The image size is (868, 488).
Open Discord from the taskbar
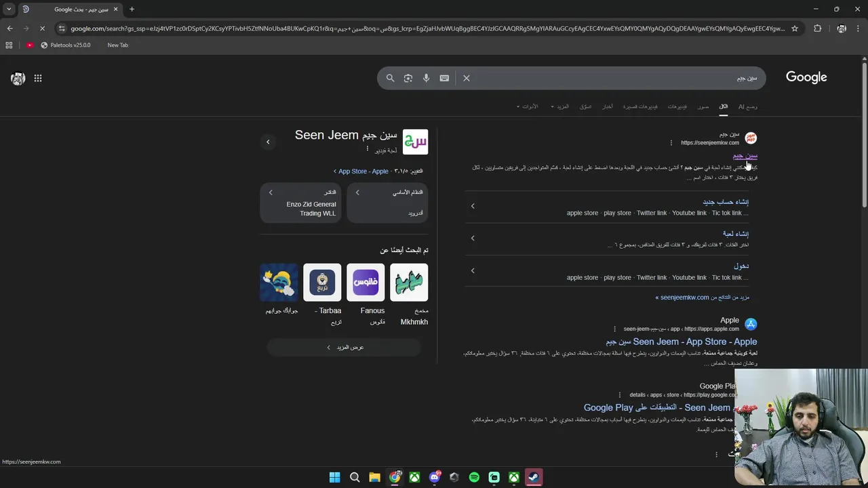(435, 477)
